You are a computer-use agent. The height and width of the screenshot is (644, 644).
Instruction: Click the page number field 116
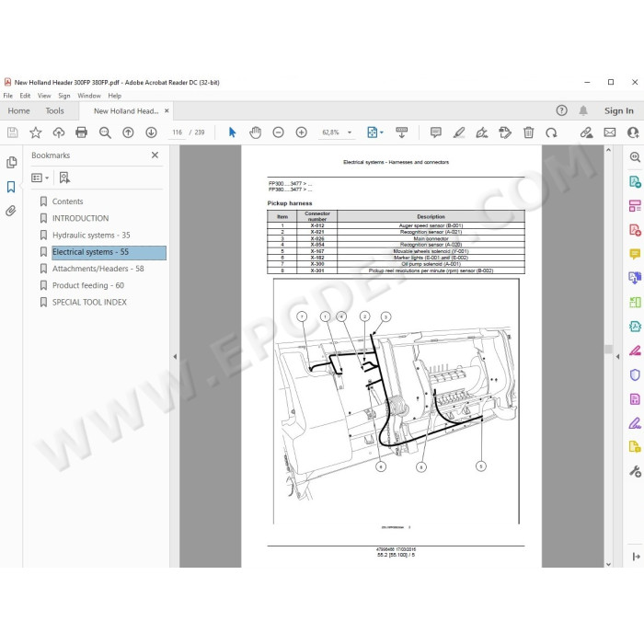(x=177, y=132)
